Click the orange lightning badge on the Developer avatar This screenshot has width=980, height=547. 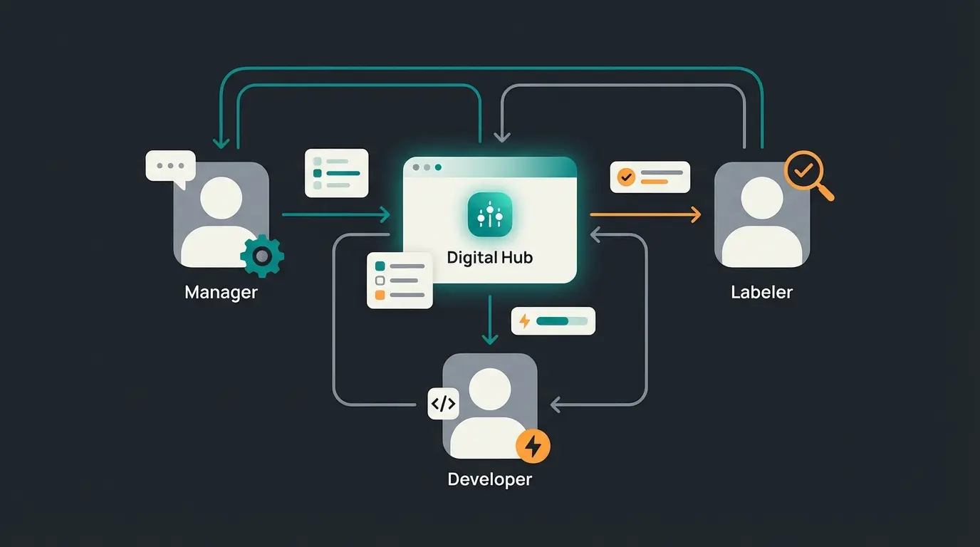531,446
